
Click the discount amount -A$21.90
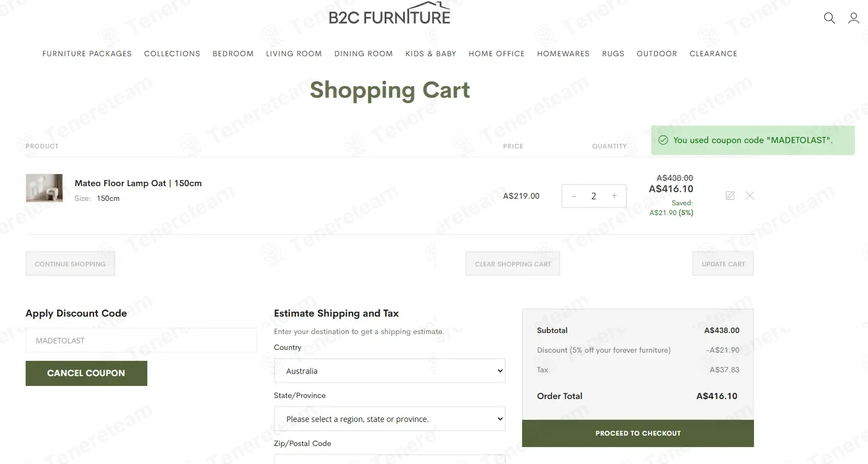click(x=722, y=350)
